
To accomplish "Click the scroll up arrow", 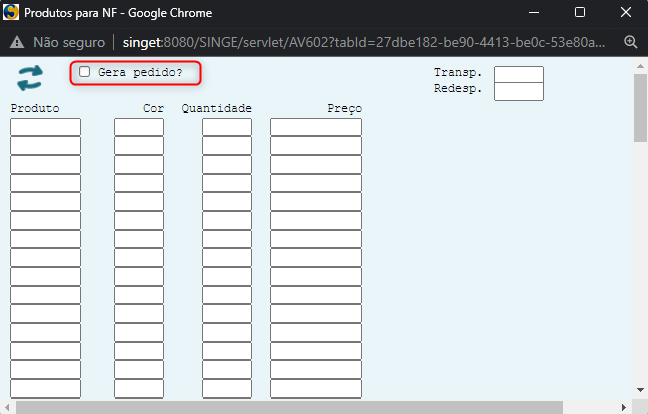I will (640, 64).
